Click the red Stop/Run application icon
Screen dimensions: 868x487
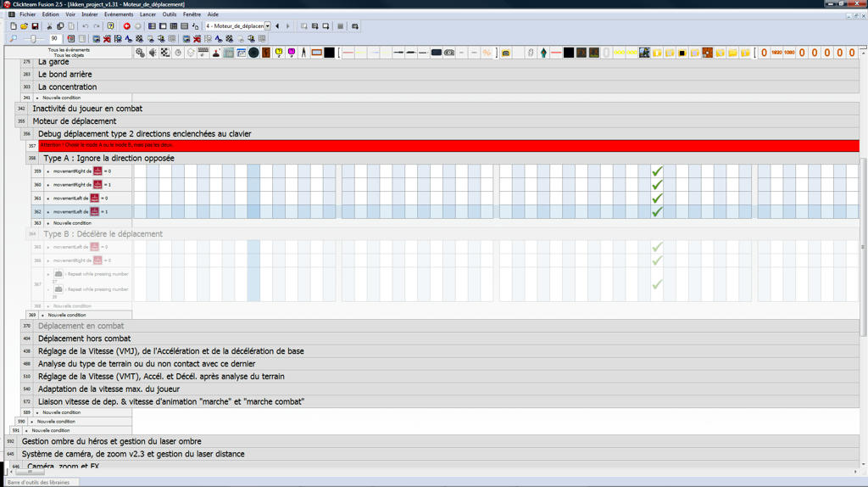coord(127,26)
